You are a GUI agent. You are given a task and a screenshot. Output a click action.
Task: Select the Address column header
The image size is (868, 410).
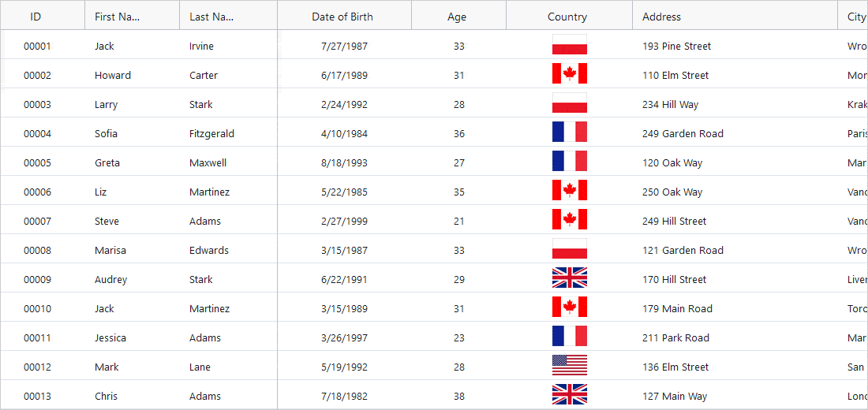click(661, 17)
